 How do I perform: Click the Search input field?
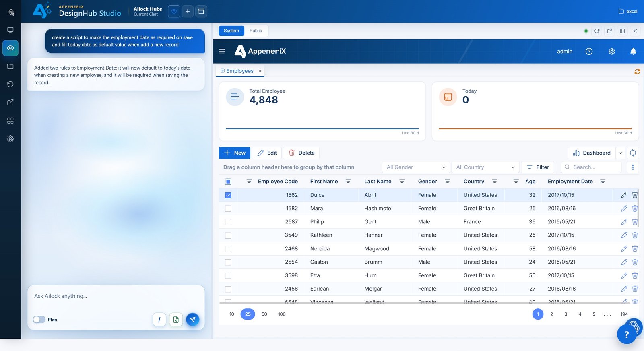pos(591,167)
